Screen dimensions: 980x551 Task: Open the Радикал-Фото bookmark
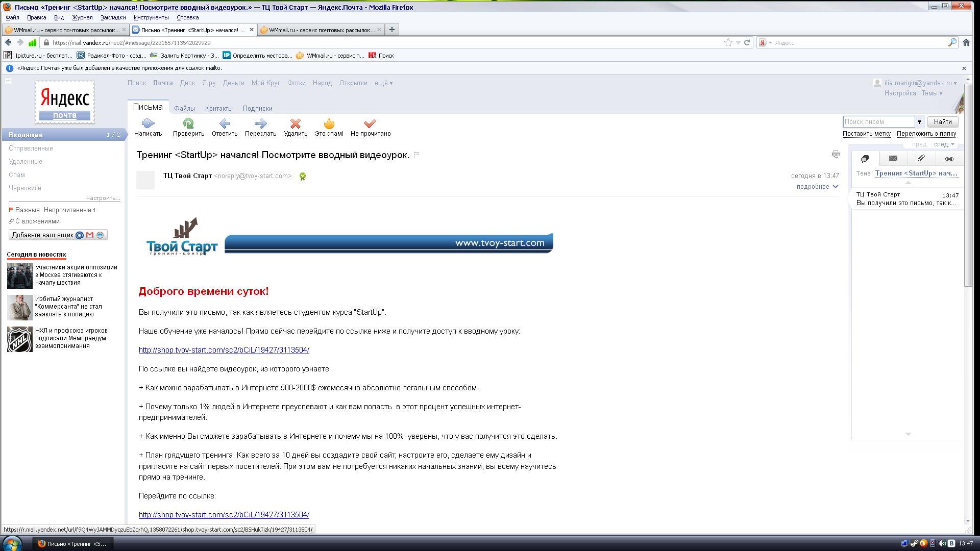(x=111, y=56)
